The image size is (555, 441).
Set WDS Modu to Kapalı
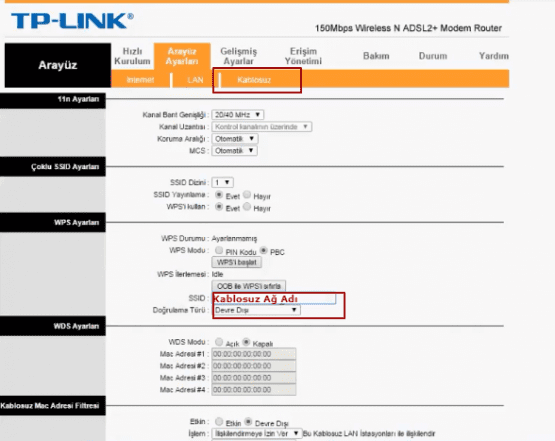[246, 342]
